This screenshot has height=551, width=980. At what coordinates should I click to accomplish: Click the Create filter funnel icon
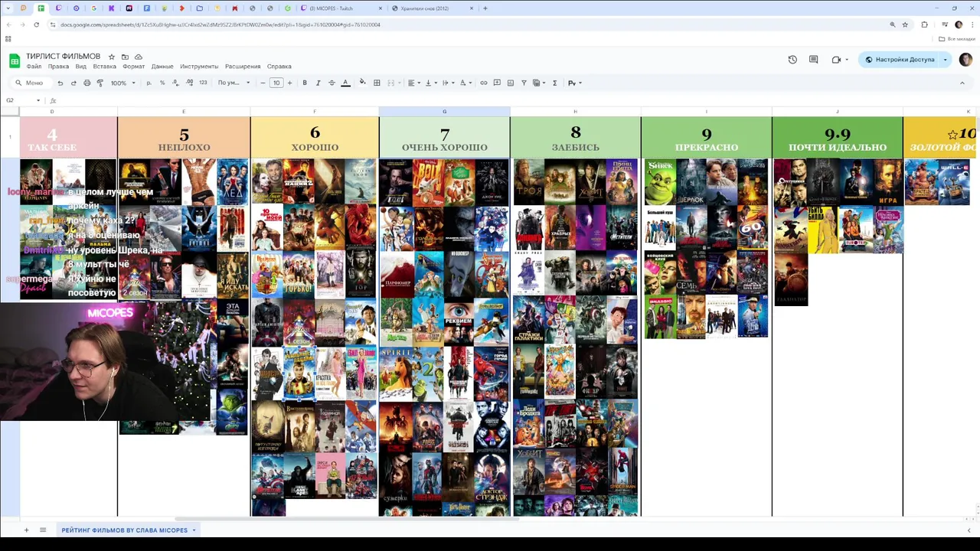click(x=524, y=83)
